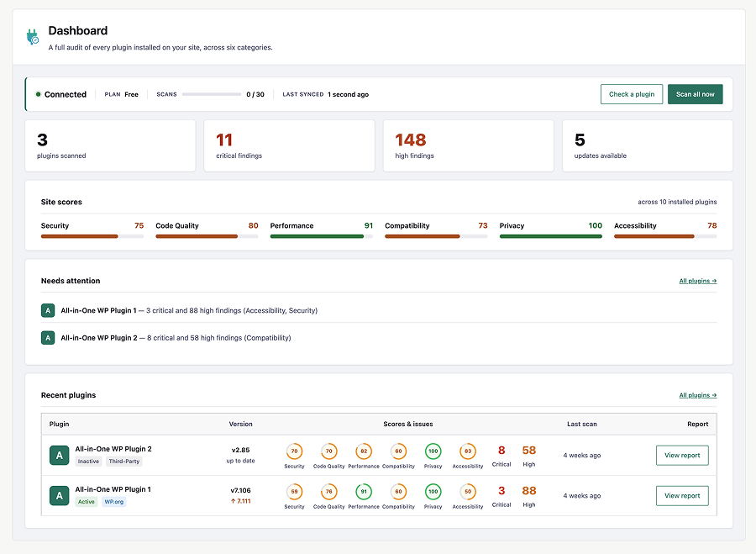Click Plugin 2's Code Quality score ring
The width and height of the screenshot is (756, 554).
[328, 451]
